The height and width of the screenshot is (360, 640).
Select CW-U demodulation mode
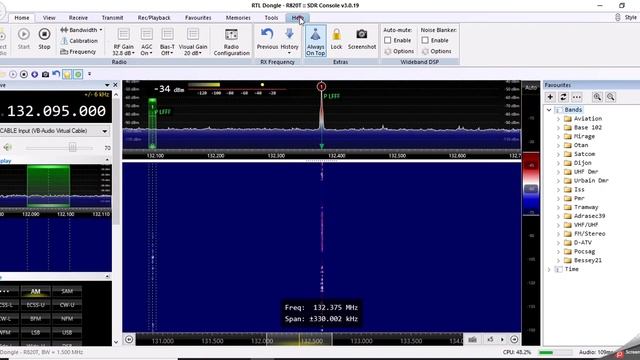[x=67, y=304]
